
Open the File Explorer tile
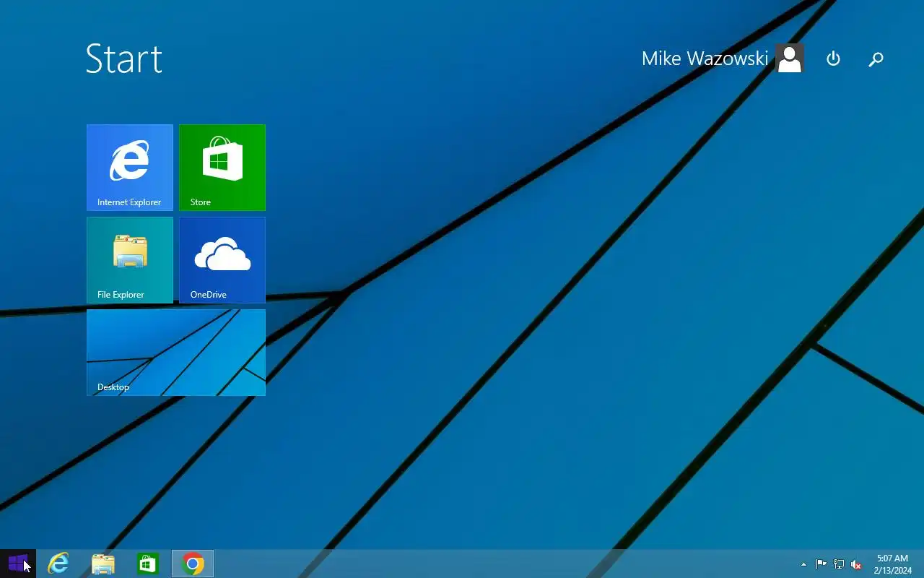(x=130, y=260)
